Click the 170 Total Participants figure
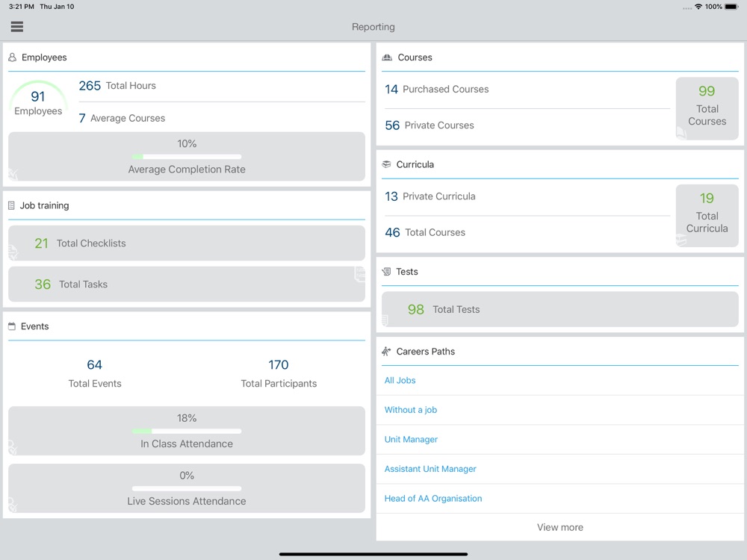747x560 pixels. point(279,373)
